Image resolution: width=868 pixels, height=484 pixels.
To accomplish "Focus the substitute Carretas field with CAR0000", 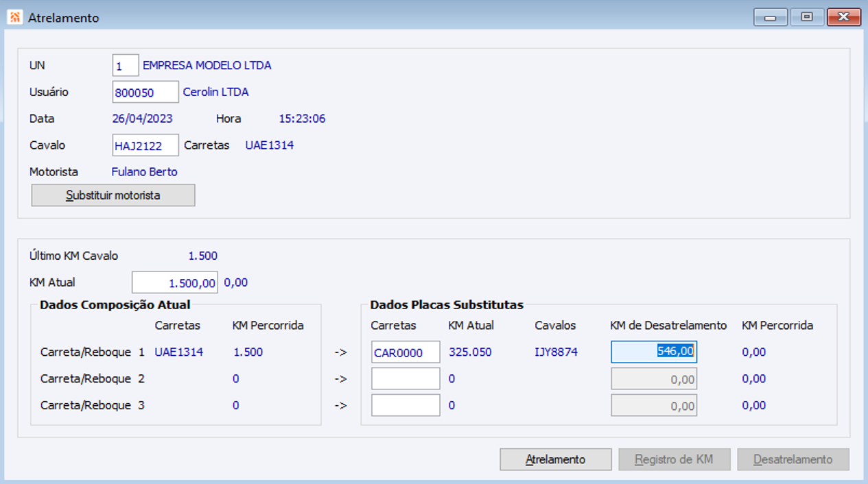I will [406, 352].
